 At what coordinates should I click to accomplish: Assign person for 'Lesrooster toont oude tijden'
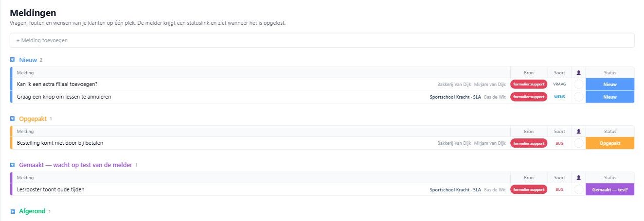[578, 189]
